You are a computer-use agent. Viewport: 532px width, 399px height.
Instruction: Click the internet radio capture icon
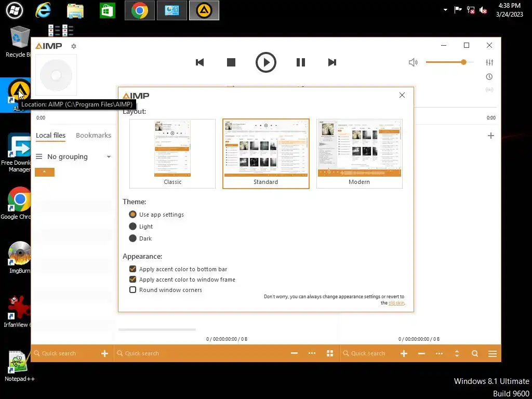pos(489,90)
